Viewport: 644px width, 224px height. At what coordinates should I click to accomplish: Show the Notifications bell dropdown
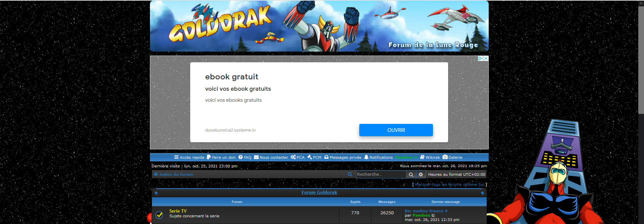[x=378, y=157]
